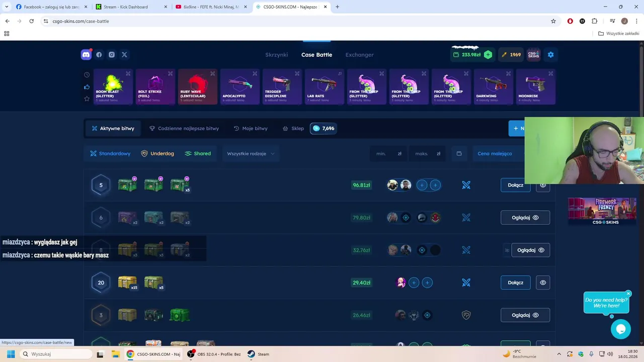Click underdog shield icon in 26.46zł row
The image size is (644, 362).
click(466, 315)
